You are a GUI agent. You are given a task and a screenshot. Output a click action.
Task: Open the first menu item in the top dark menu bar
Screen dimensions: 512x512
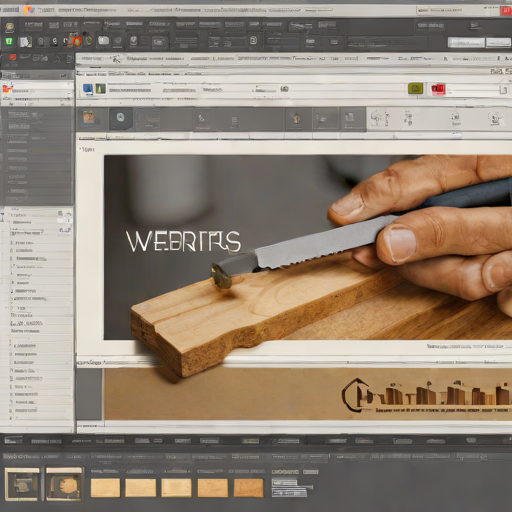[33, 25]
